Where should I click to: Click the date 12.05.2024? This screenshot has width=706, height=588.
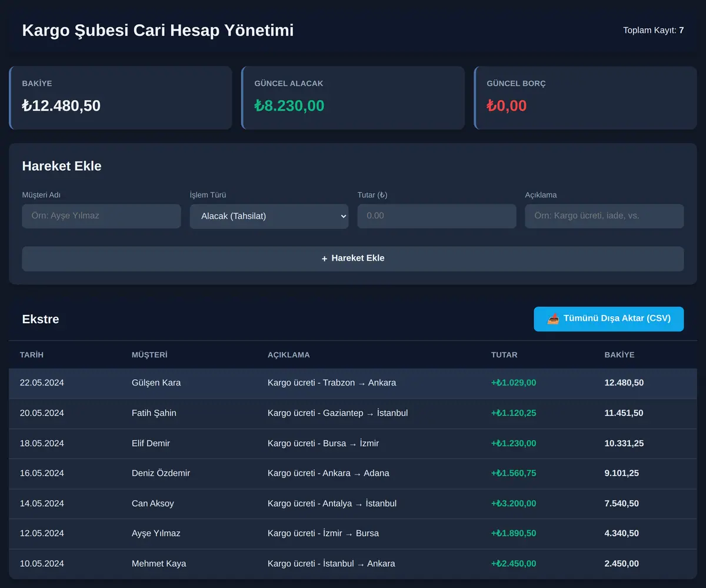[42, 533]
